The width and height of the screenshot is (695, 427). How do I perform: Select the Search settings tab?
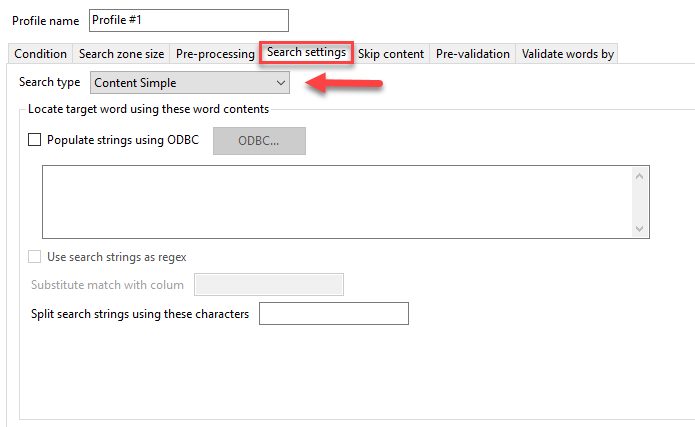[x=306, y=52]
